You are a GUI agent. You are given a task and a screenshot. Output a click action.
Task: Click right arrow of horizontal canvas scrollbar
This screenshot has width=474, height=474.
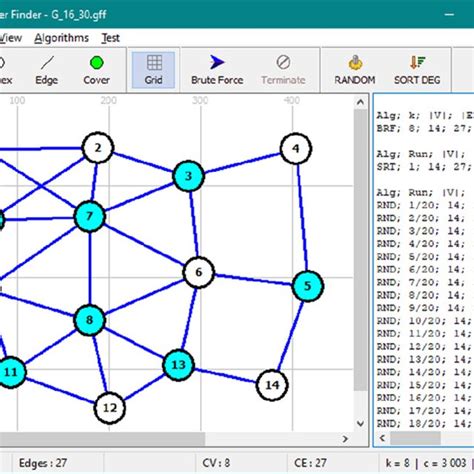pyautogui.click(x=345, y=439)
